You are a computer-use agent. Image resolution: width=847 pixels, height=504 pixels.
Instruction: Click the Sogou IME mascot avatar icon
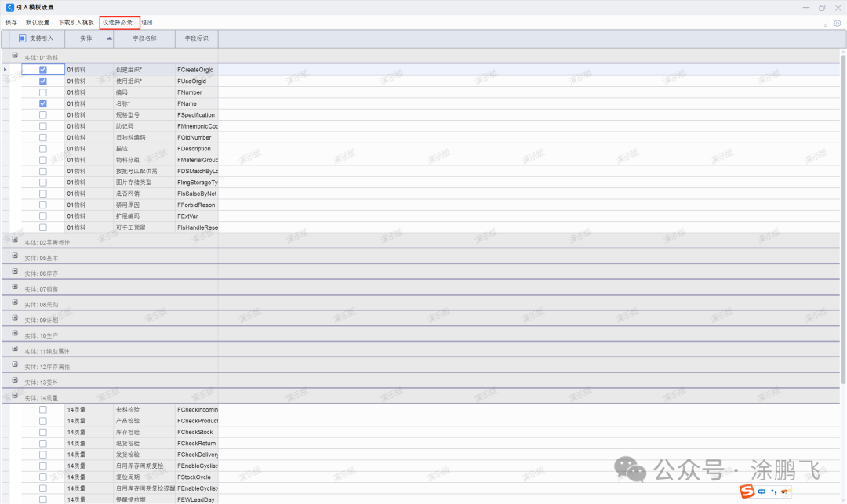click(784, 491)
